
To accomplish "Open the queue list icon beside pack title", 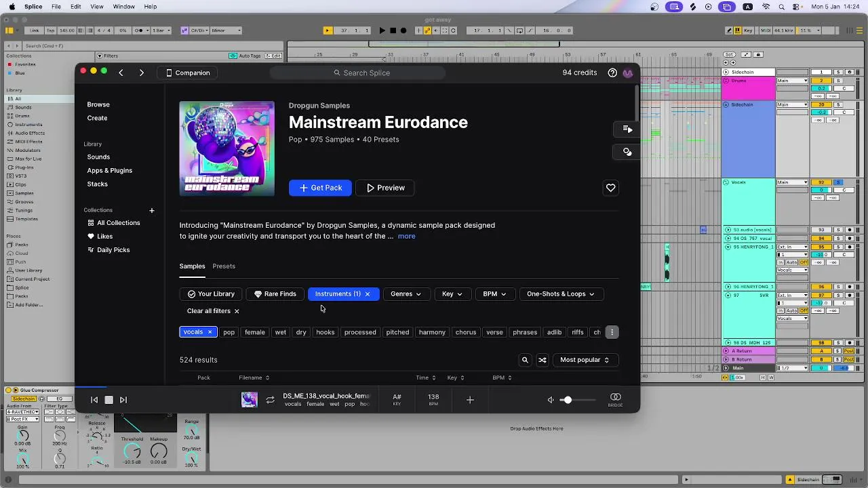I will pyautogui.click(x=627, y=129).
